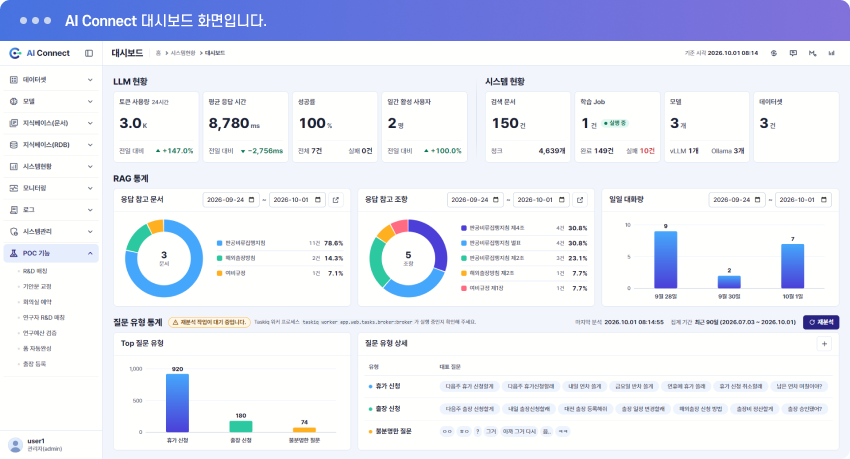This screenshot has width=850, height=459.
Task: Click the warning icon in 재분석 작업 notice
Action: point(175,322)
